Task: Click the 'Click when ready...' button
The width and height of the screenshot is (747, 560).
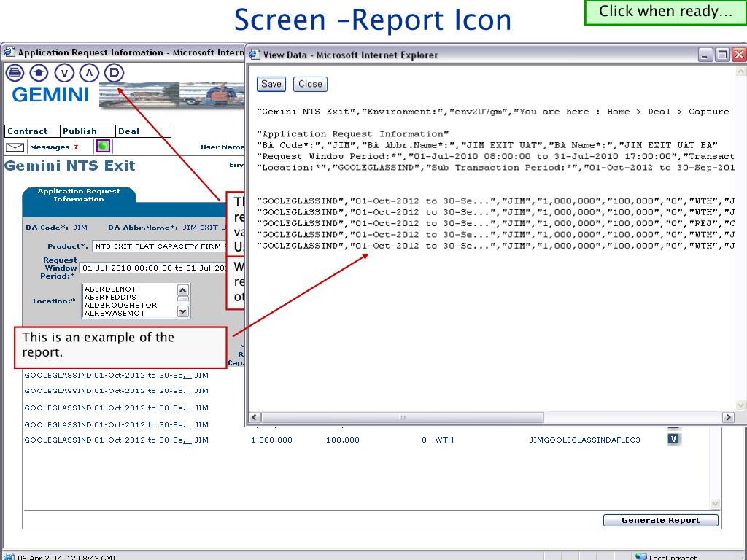Action: 665,12
